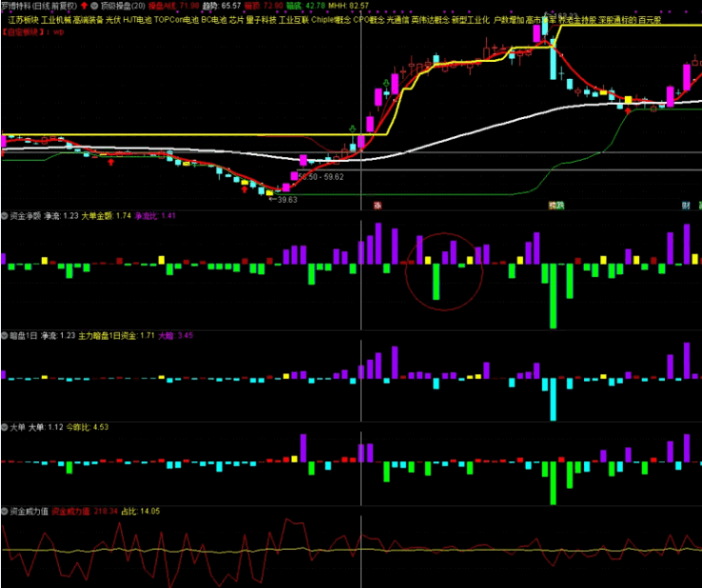Click the 净流比 1.41 value
The width and height of the screenshot is (702, 588).
(x=155, y=216)
